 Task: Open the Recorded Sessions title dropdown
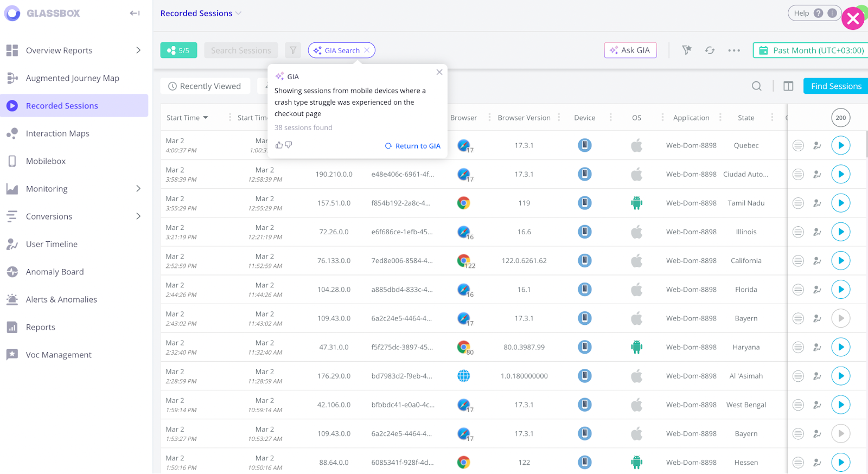[238, 13]
